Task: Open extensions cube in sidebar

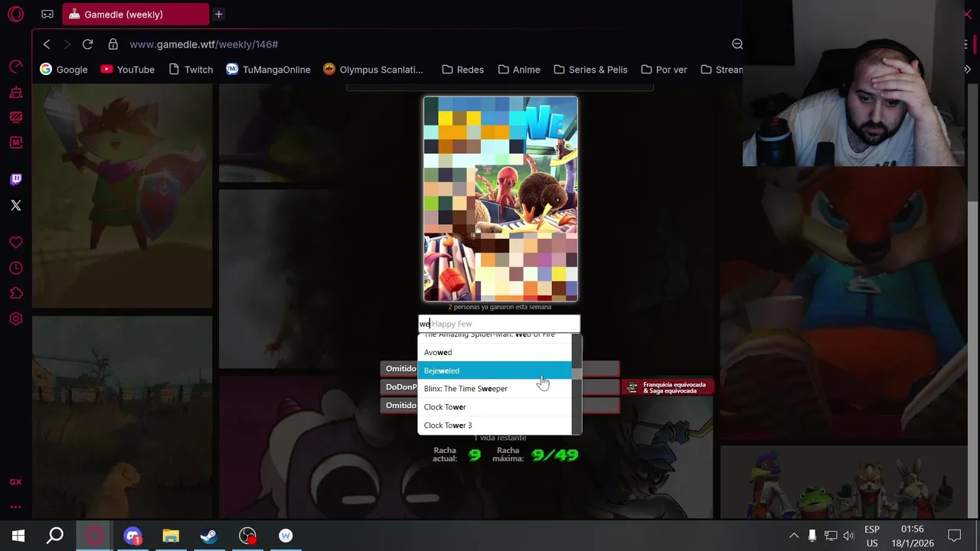Action: (15, 293)
